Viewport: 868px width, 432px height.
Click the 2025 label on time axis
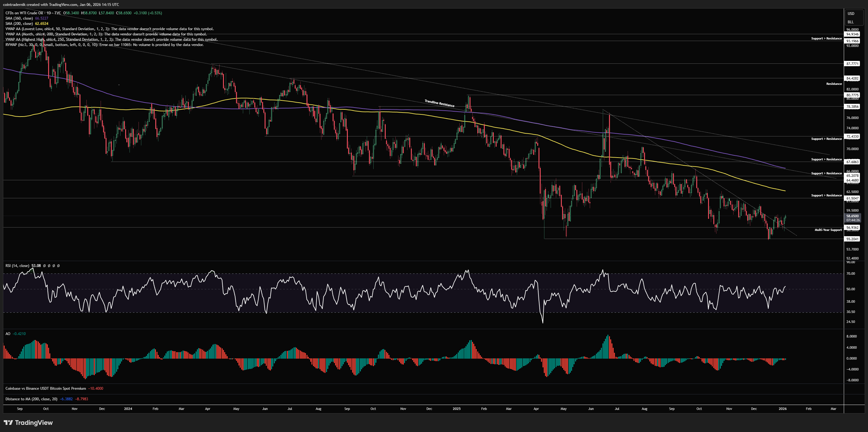point(456,409)
